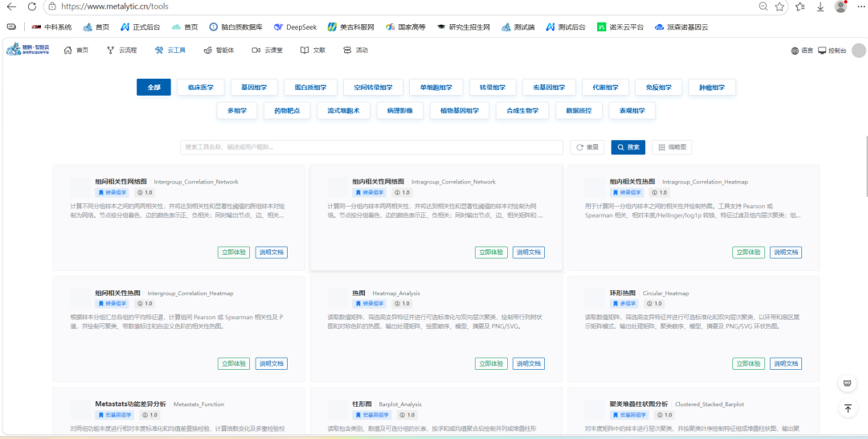Open the DeepSeek bookmark
868x439 pixels.
pyautogui.click(x=295, y=27)
